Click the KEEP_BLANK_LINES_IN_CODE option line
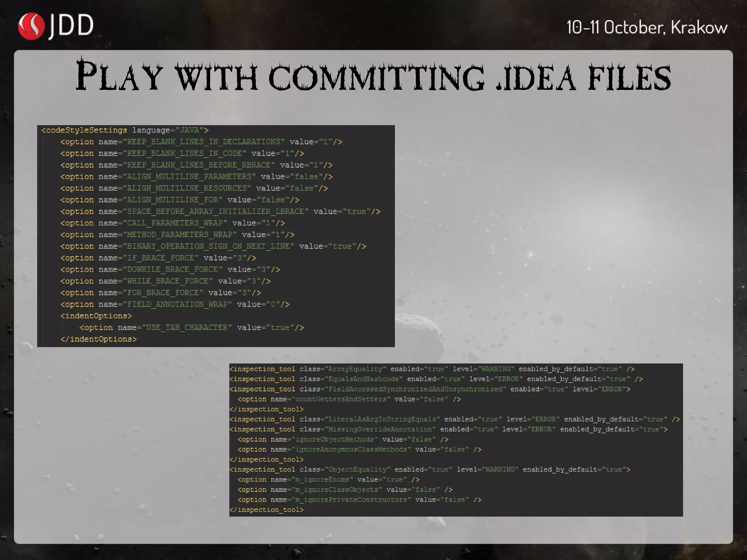Screen dimensions: 747x560 click(x=182, y=153)
